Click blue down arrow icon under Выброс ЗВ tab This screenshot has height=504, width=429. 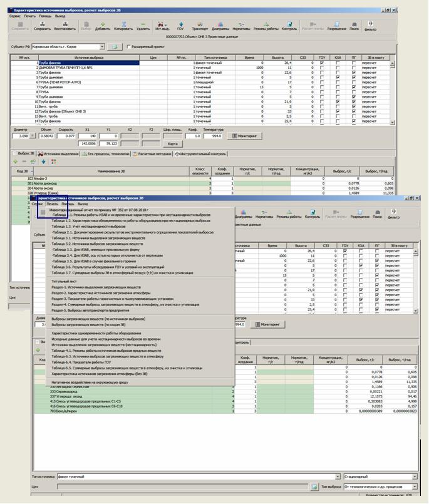[43, 162]
